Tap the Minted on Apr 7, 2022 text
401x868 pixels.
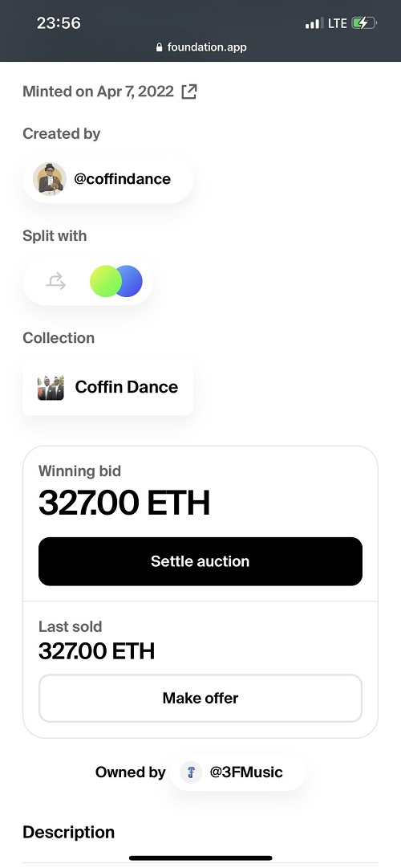tap(99, 92)
